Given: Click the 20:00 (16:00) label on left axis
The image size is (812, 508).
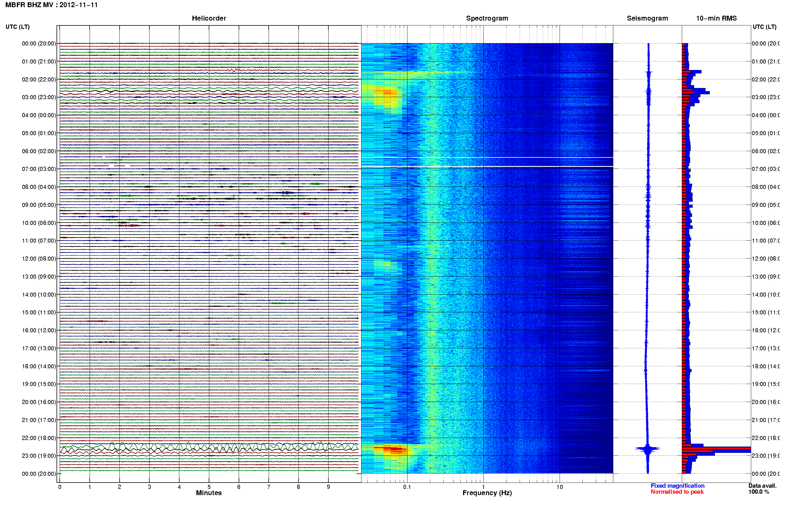Looking at the screenshot, I should point(39,402).
